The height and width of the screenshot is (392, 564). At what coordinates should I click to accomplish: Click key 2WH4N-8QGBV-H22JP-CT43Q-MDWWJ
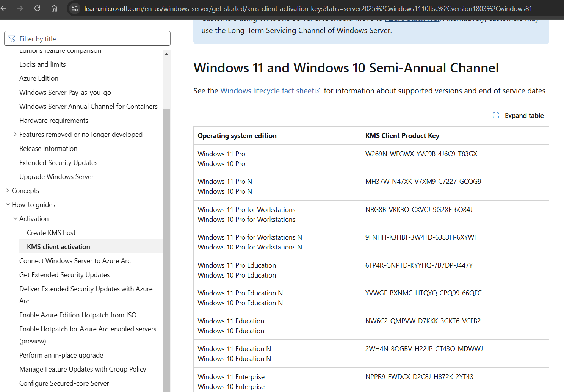[424, 349]
